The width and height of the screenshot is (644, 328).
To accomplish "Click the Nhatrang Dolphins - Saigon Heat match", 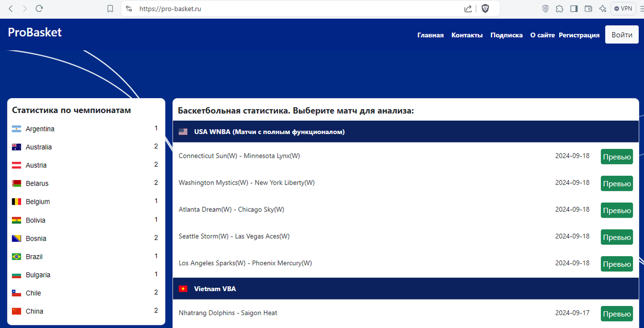I will tap(228, 313).
